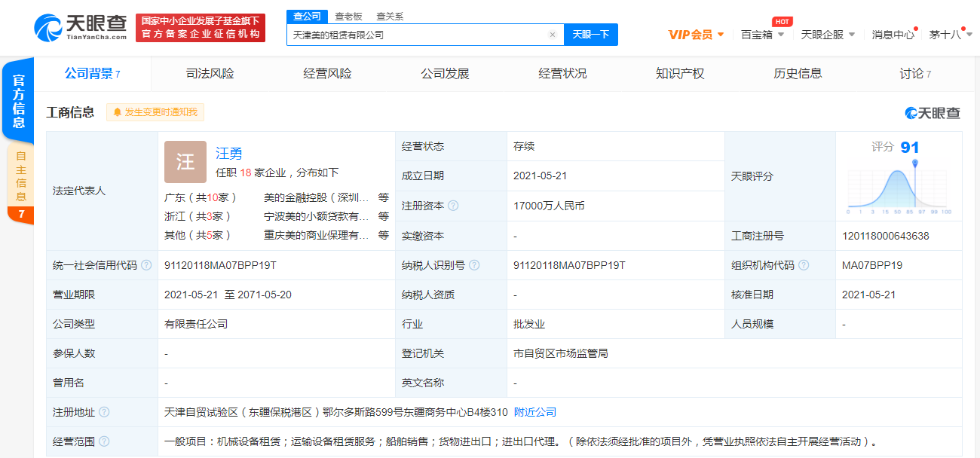Click the bell icon on 发生变更时通知我
The image size is (980, 458).
[118, 111]
